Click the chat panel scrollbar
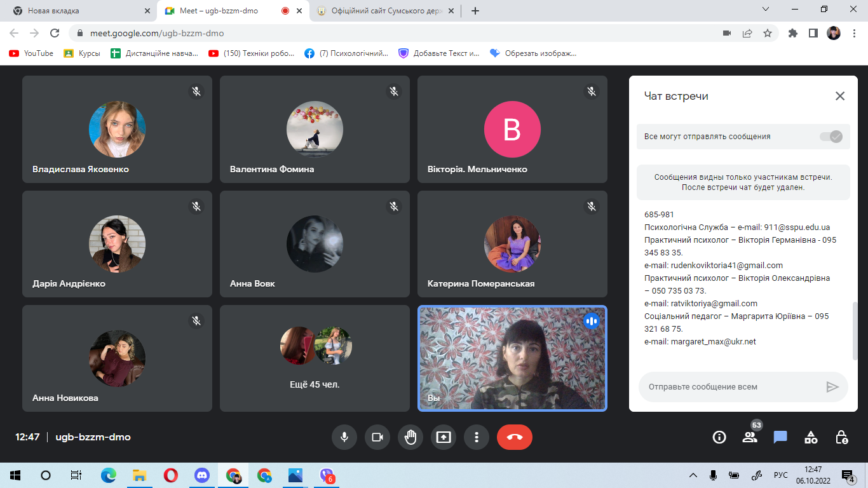The height and width of the screenshot is (488, 868). [x=855, y=330]
